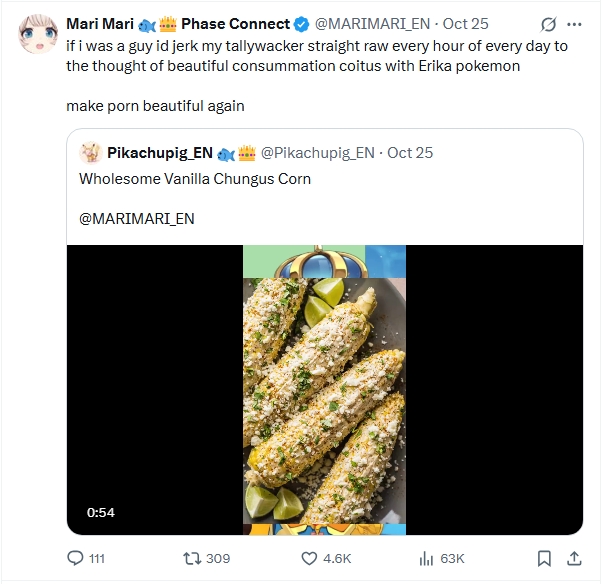Repost the post with 309 reposts
Viewport: 609px width, 584px height.
pyautogui.click(x=187, y=558)
